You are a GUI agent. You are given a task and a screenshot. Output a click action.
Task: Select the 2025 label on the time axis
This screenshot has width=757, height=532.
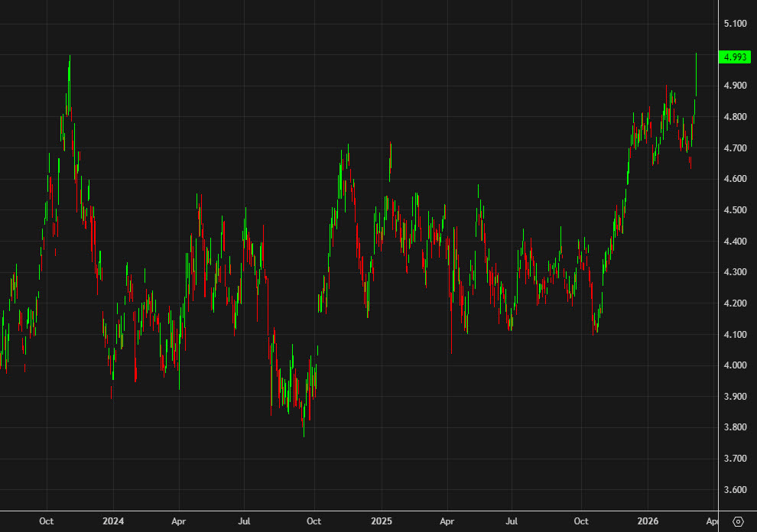(382, 521)
